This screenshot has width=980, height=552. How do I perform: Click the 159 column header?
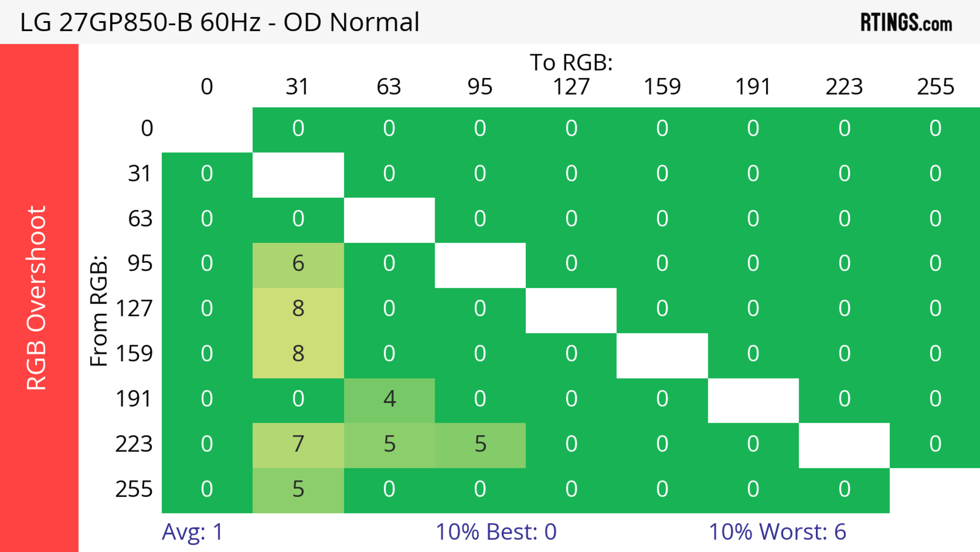click(662, 87)
